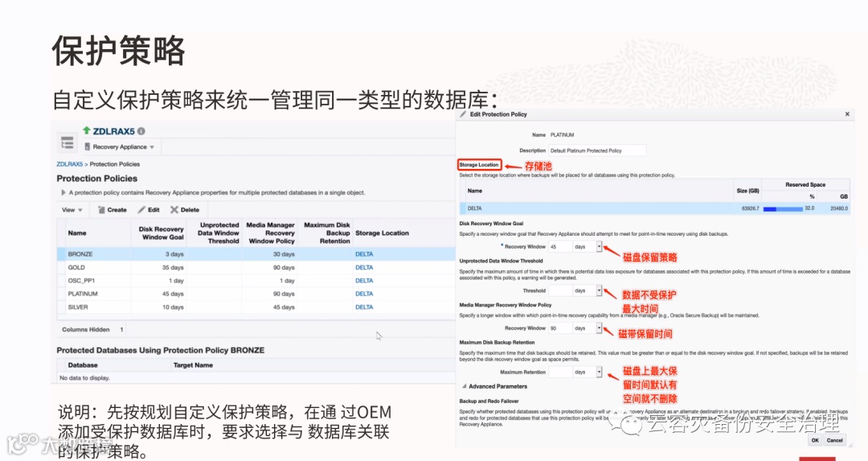Click the Unprotected Threshold value field
Viewport: 868px width, 461px height.
coord(560,290)
